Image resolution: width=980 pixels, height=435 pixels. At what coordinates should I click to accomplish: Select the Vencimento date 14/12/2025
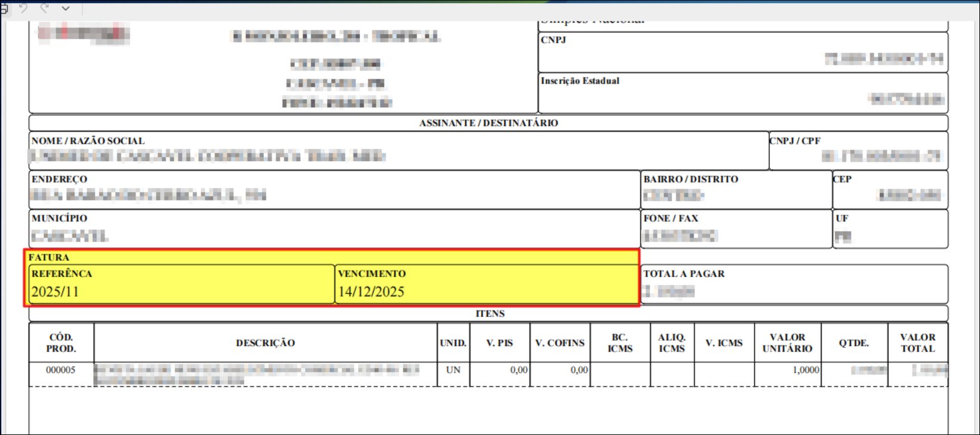pos(371,292)
